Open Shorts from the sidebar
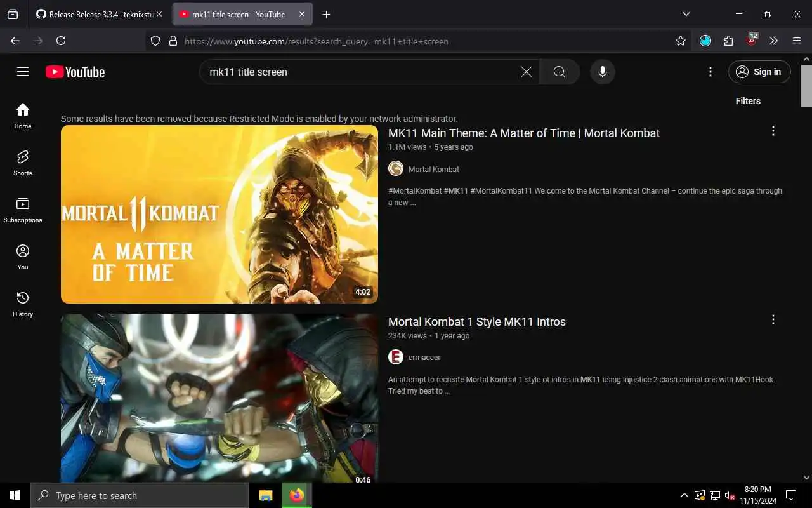812x508 pixels. click(23, 163)
